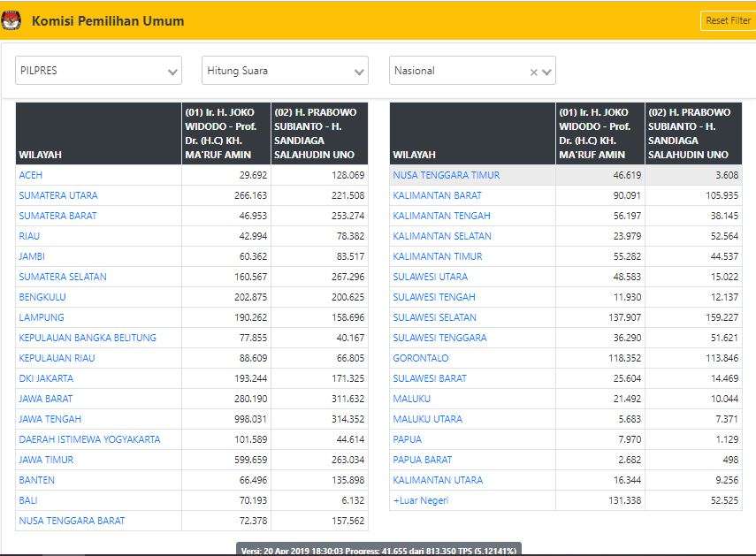Screen dimensions: 756x556
Task: Open KALIMANTAN SELATAN link
Action: click(x=442, y=236)
